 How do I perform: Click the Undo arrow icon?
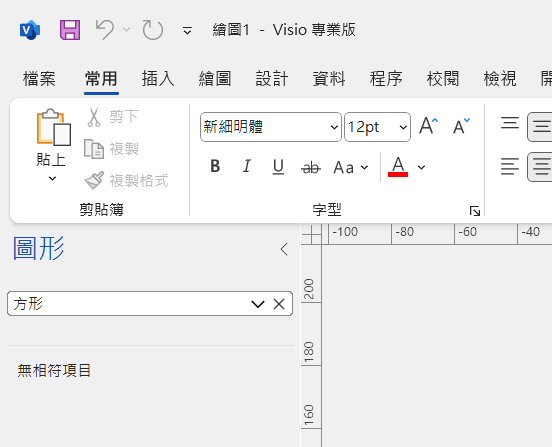pyautogui.click(x=105, y=30)
